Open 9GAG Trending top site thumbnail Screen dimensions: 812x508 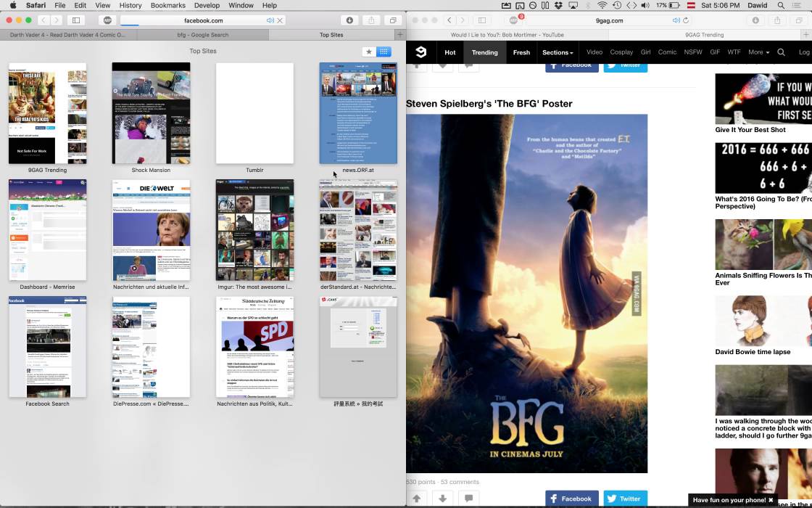(48, 113)
